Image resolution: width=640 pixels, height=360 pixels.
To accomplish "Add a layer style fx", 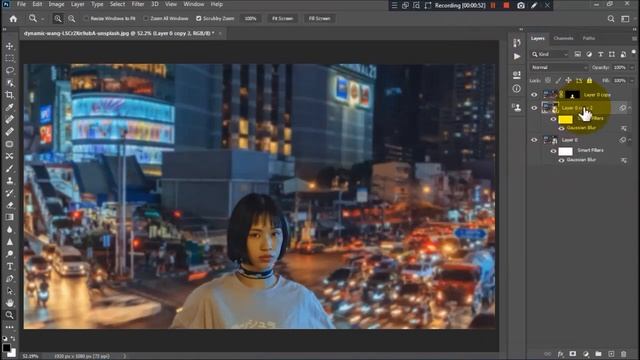I will point(560,354).
